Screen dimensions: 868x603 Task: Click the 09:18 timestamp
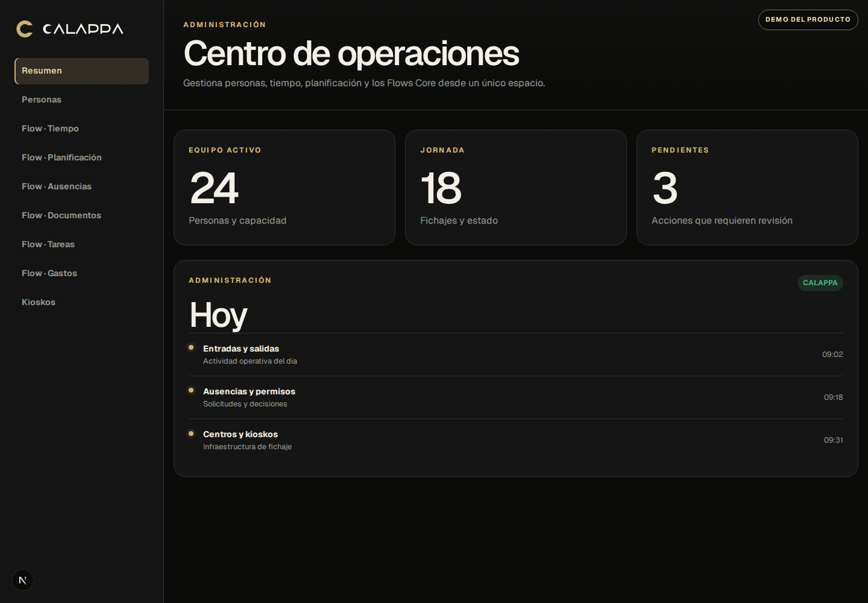click(x=834, y=397)
